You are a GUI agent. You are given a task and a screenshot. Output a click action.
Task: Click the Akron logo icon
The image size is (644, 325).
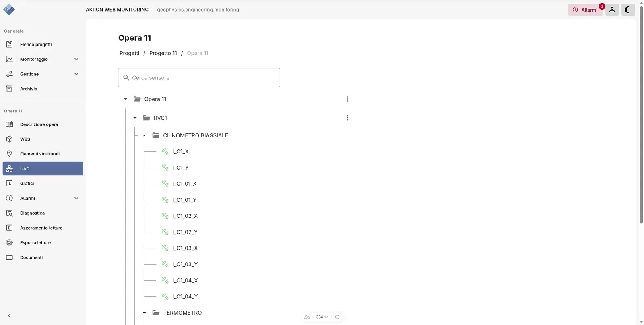[9, 9]
